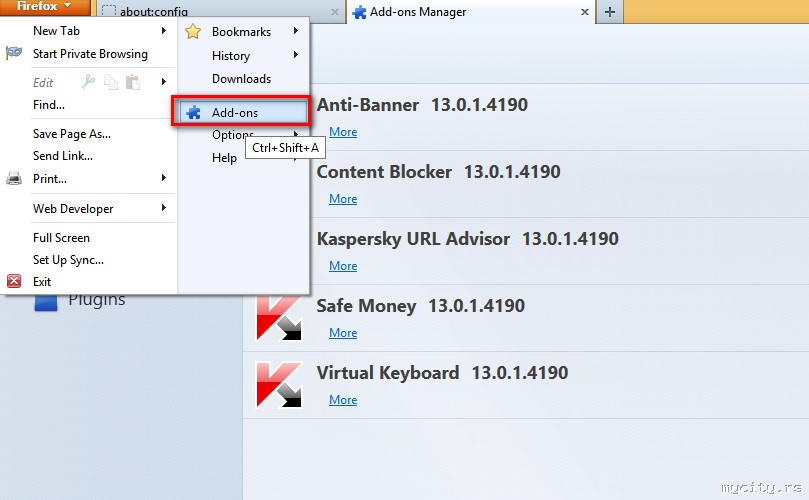809x500 pixels.
Task: Open the Web Developer menu entry
Action: [x=73, y=209]
